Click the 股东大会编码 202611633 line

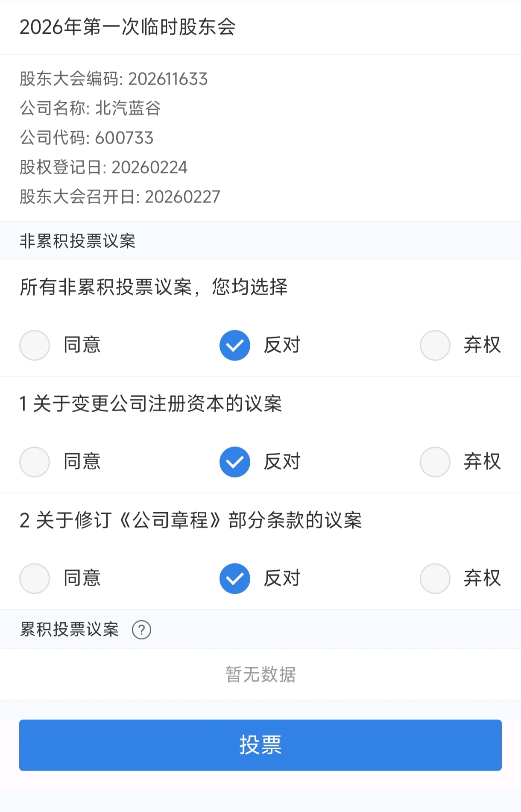tap(114, 79)
